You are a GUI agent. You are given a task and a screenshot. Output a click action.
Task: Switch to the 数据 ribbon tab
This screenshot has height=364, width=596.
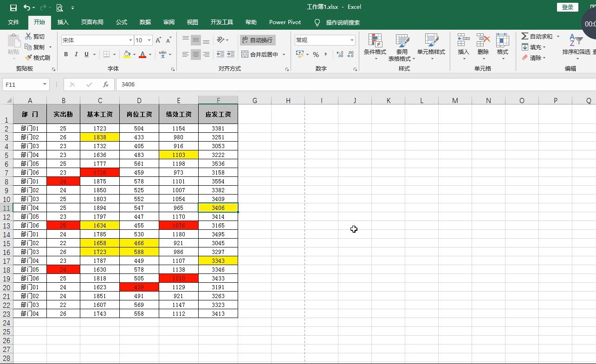[x=145, y=22]
